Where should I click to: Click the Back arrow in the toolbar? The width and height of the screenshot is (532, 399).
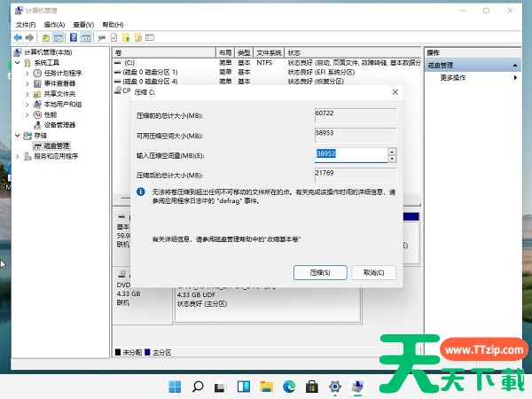[18, 37]
